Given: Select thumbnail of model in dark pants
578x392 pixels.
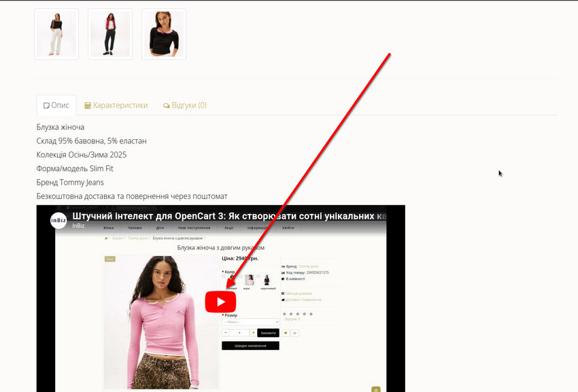Looking at the screenshot, I should 110,34.
